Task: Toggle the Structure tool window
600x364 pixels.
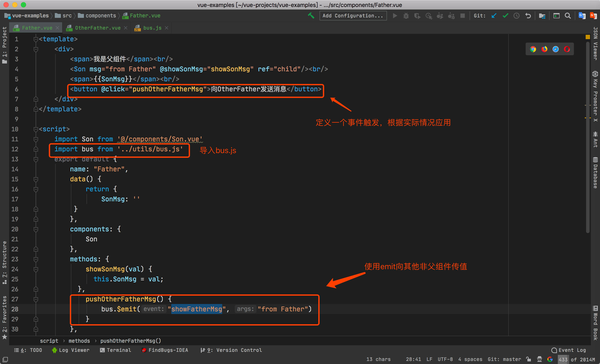Action: point(4,263)
